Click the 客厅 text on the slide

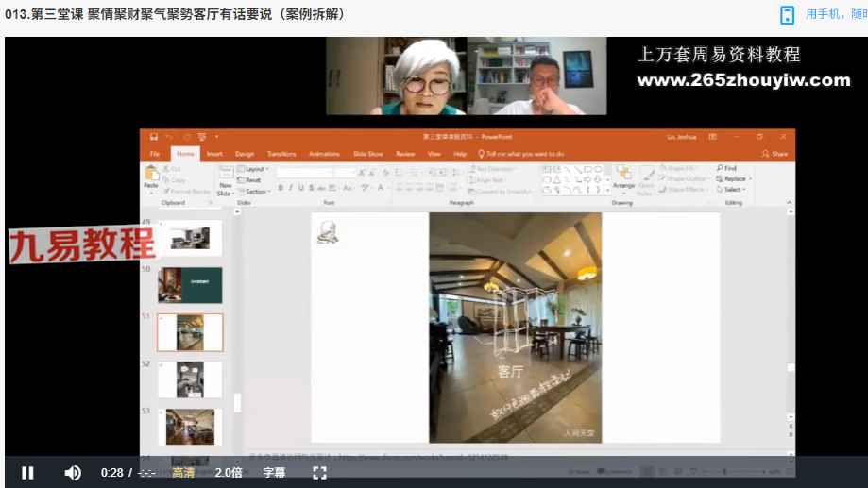[x=510, y=371]
